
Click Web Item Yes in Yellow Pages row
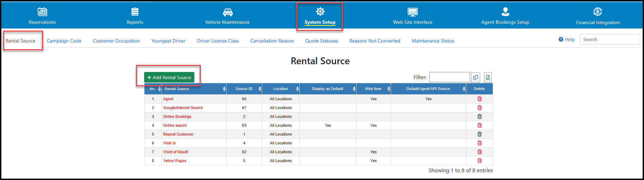pyautogui.click(x=373, y=161)
